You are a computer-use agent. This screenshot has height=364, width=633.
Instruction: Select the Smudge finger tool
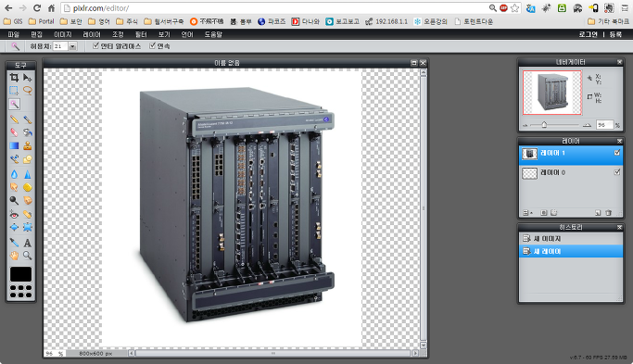tap(14, 187)
